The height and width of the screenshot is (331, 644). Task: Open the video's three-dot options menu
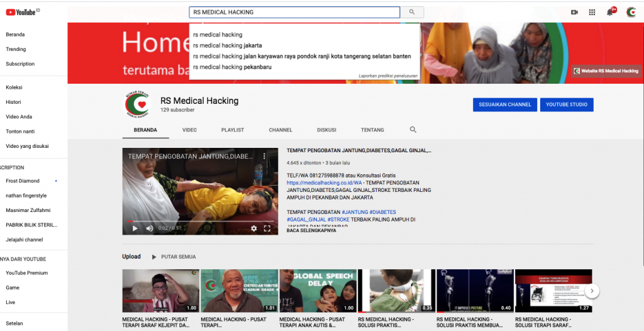(x=265, y=155)
